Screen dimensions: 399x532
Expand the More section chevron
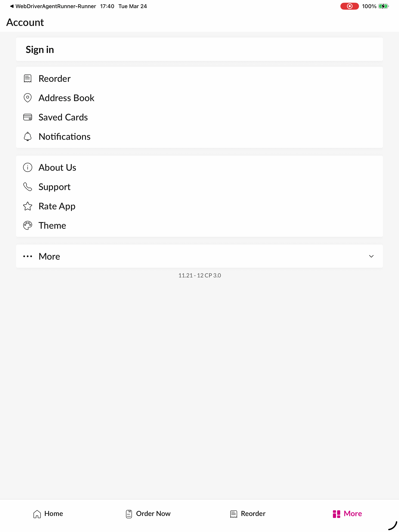pos(371,256)
